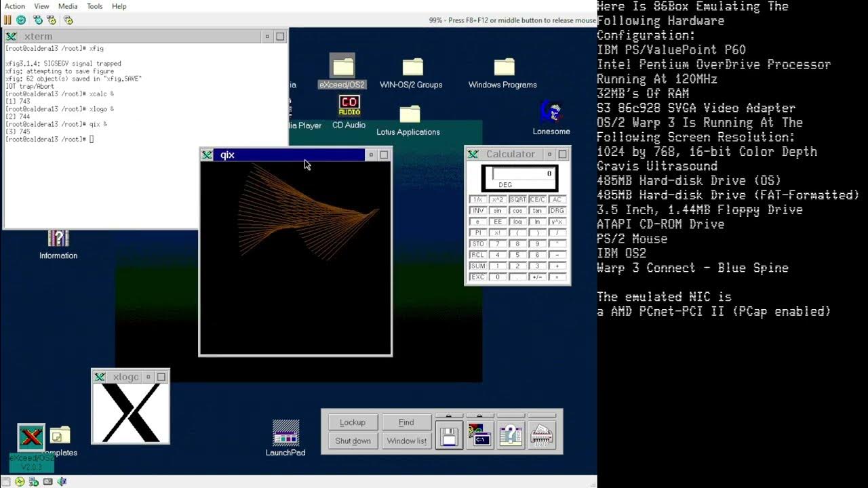This screenshot has width=868, height=488.
Task: Open the Tools menu
Action: (x=95, y=6)
